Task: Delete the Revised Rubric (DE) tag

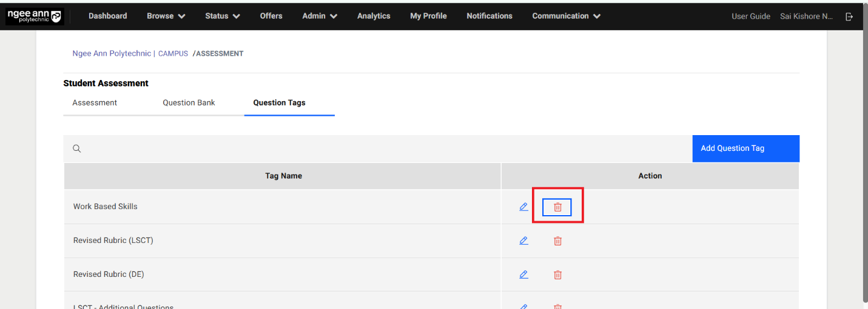Action: [557, 275]
